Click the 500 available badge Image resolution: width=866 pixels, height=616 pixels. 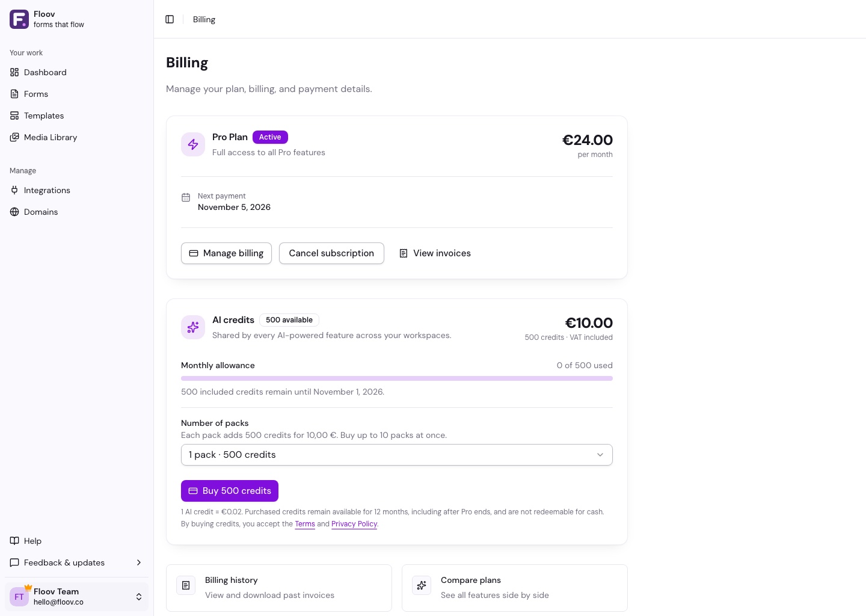(x=289, y=320)
